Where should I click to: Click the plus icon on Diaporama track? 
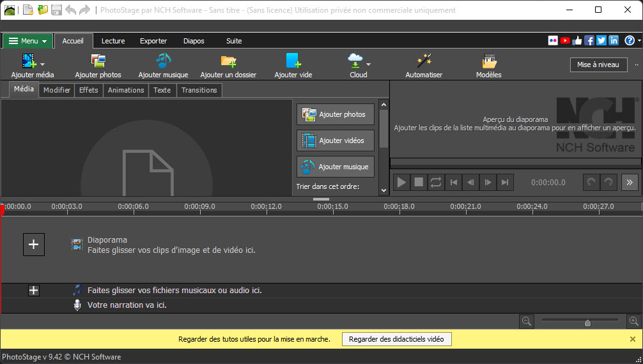pyautogui.click(x=34, y=245)
